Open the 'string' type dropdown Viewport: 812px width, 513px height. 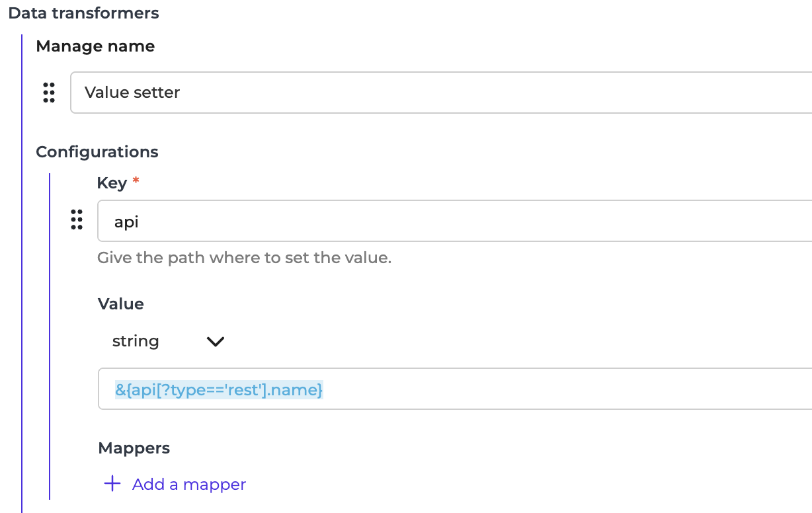tap(136, 342)
